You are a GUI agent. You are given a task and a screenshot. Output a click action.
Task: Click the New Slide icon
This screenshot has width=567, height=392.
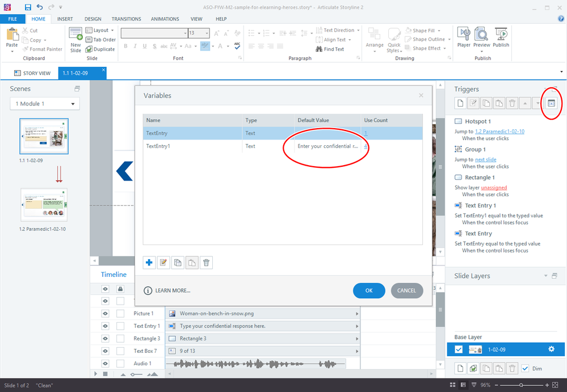[x=75, y=40]
